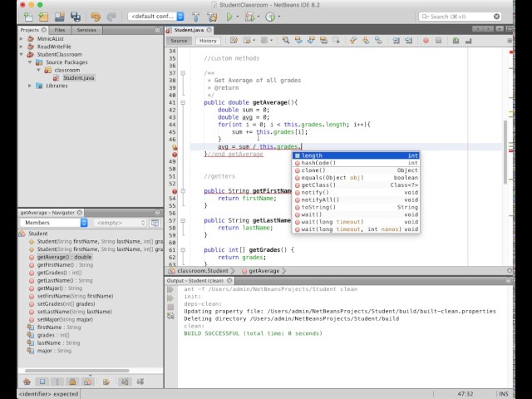Open the Members dropdown in Navigator

coord(53,223)
